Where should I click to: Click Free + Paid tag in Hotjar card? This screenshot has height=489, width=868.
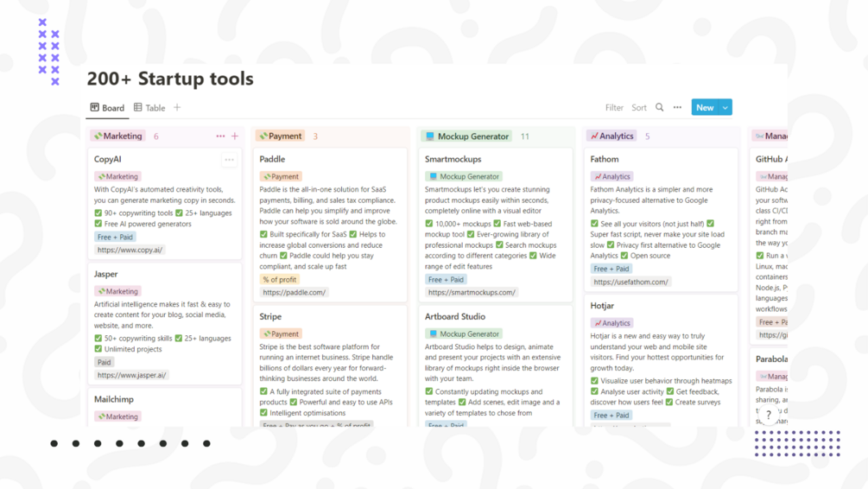coord(611,416)
